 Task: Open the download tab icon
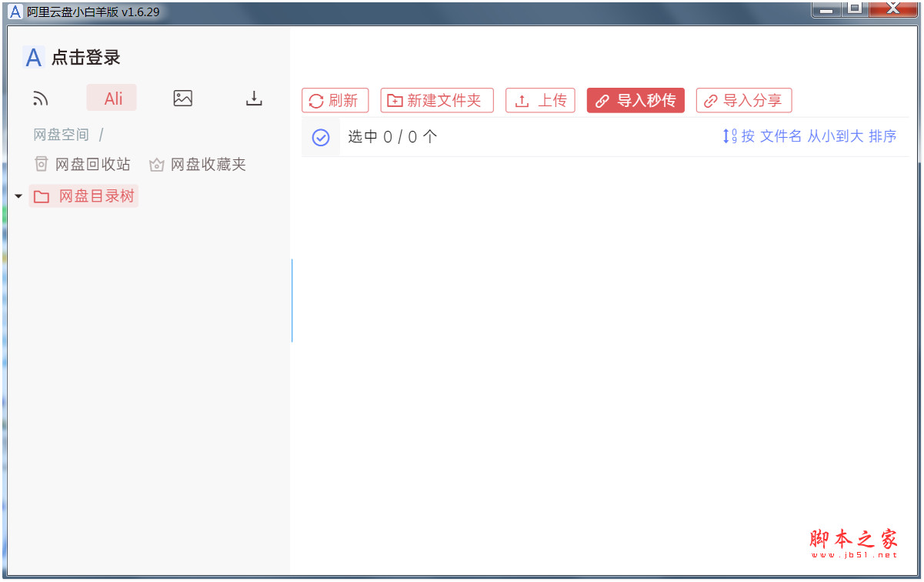[x=254, y=99]
